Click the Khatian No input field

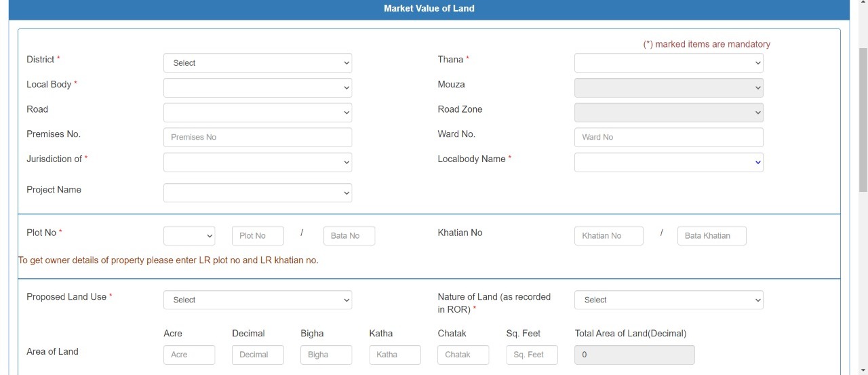(608, 236)
